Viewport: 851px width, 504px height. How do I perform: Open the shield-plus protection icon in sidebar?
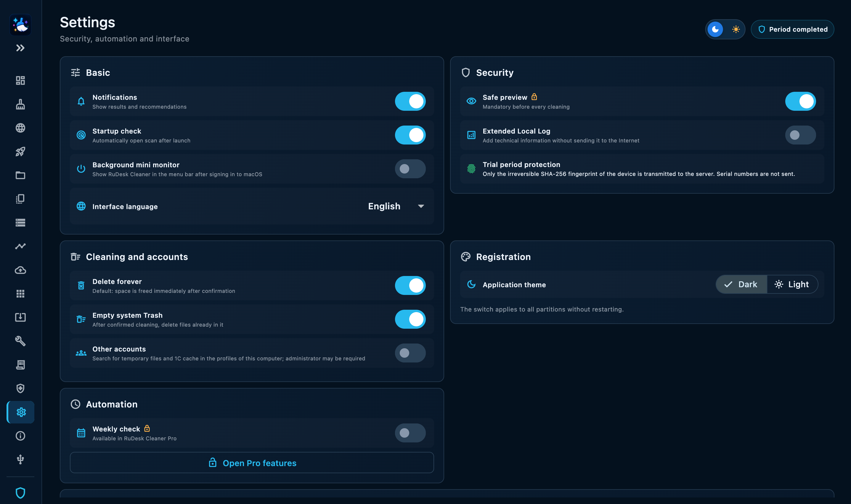[20, 388]
